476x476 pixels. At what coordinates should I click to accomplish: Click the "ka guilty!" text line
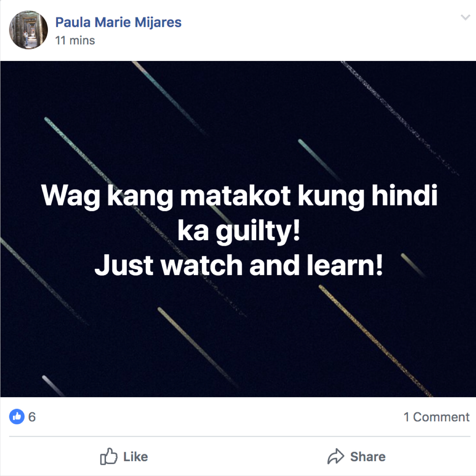click(x=238, y=231)
